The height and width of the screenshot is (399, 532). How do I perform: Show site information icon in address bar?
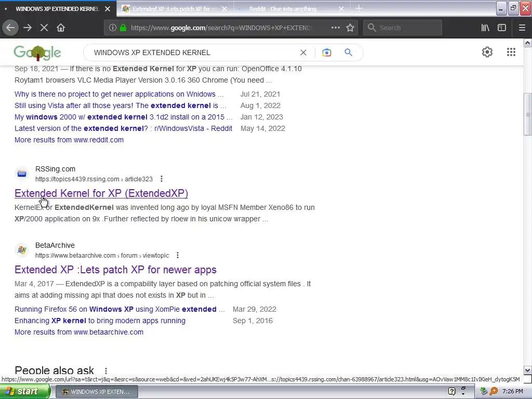113,28
